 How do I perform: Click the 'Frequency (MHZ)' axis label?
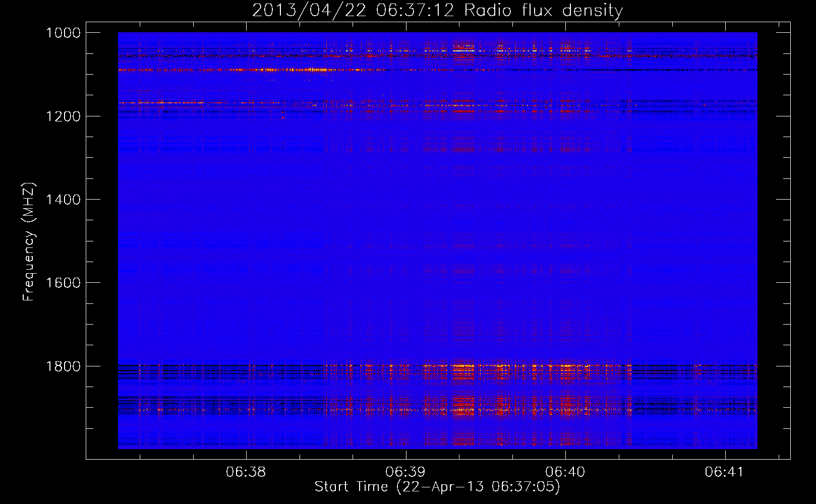(x=29, y=242)
